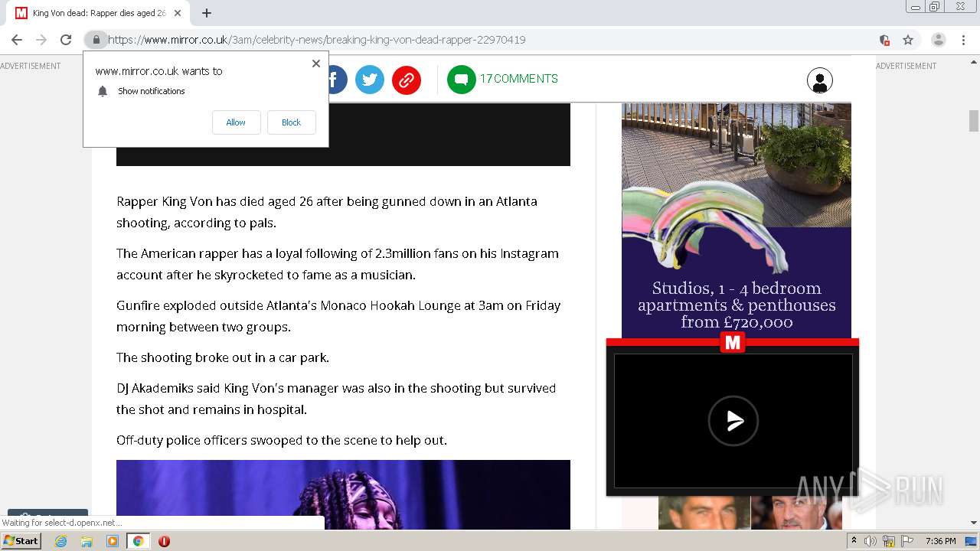The width and height of the screenshot is (980, 551).
Task: Open the volume speaker tray icon
Action: coord(871,541)
